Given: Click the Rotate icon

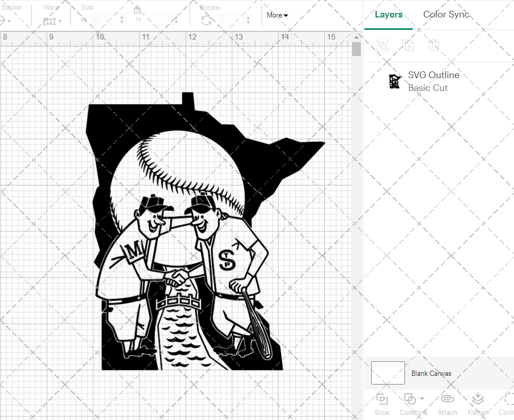Looking at the screenshot, I should point(206,21).
